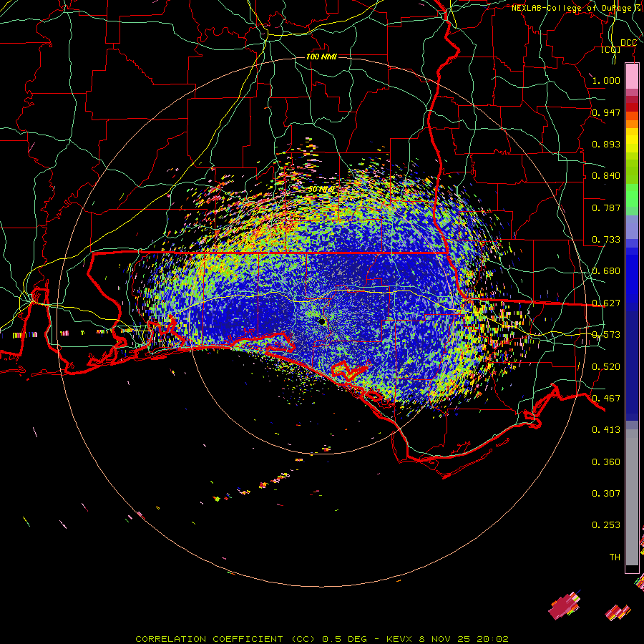Pick the light pink swatch atop color bar
Viewport: 644px width, 644px height.
tap(632, 77)
